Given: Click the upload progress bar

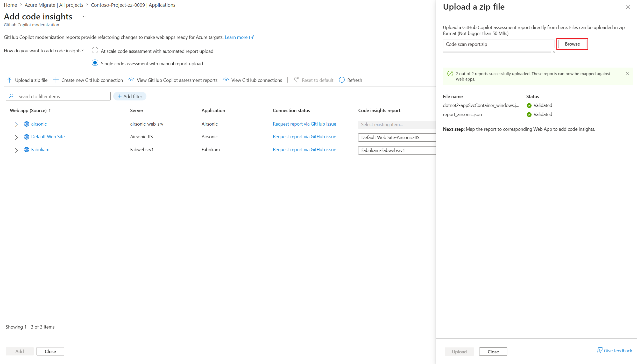Looking at the screenshot, I should (497, 52).
